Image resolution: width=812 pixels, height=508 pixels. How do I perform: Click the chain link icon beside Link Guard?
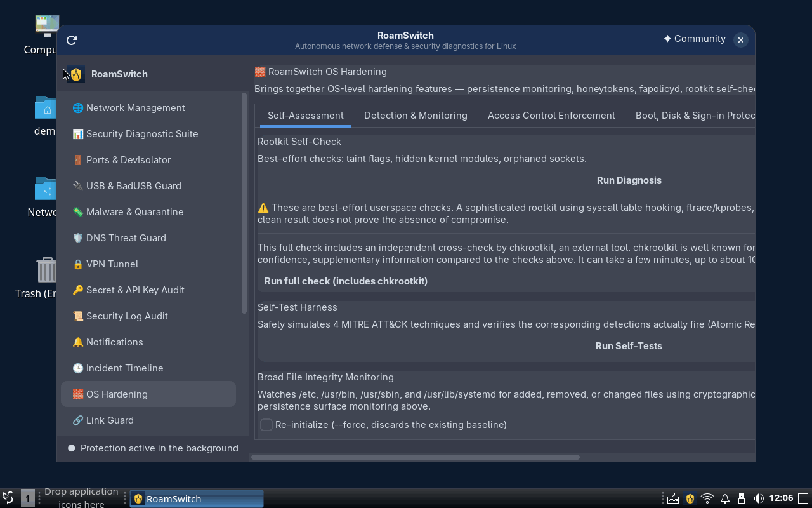pos(78,420)
